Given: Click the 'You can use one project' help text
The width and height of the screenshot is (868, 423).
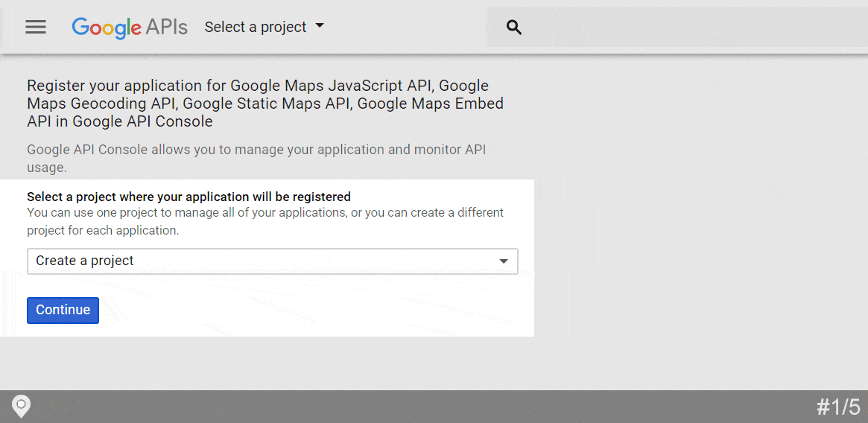Looking at the screenshot, I should (x=265, y=221).
